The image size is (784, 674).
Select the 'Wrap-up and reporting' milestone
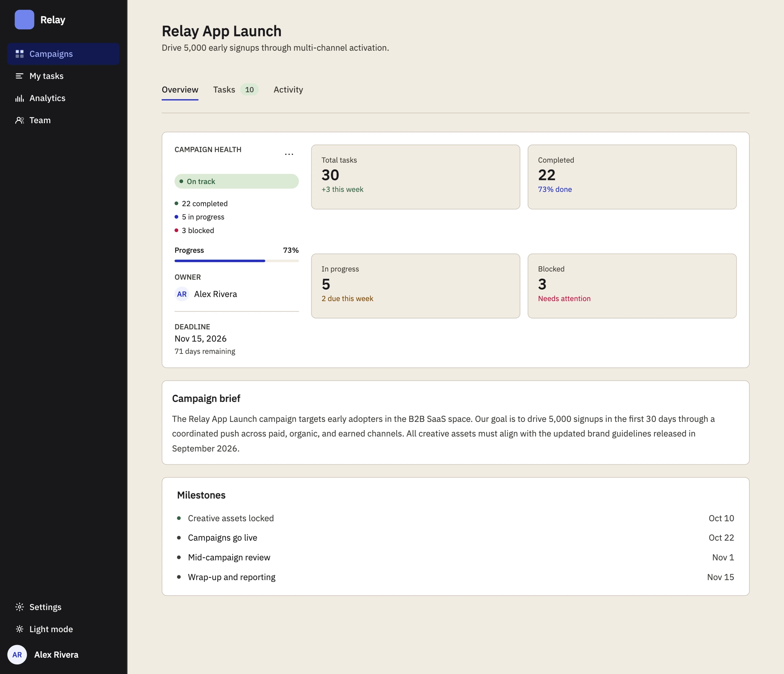pos(456,577)
